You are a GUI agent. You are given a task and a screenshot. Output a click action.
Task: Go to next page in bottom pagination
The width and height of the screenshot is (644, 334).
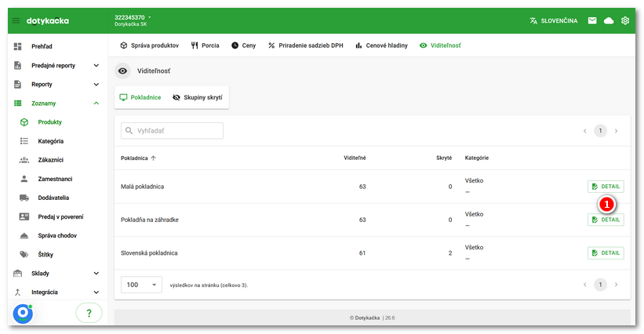tap(616, 285)
